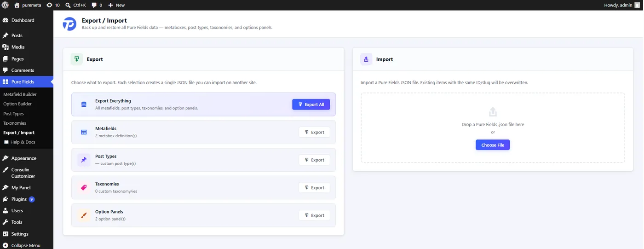Image resolution: width=644 pixels, height=249 pixels.
Task: Click the 'Export Everything' row title
Action: (113, 101)
